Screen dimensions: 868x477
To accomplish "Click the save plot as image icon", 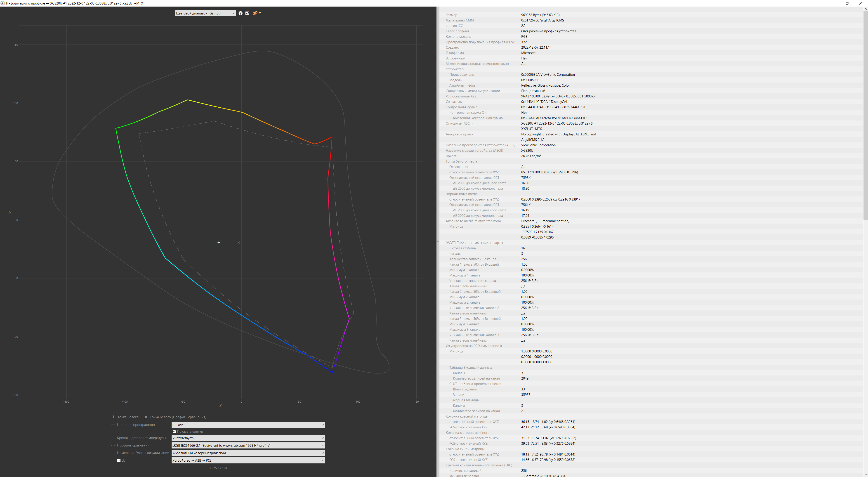I will 247,13.
